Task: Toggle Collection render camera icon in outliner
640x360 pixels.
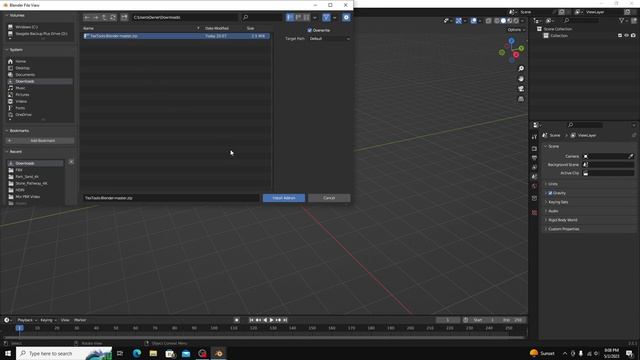Action: click(633, 36)
